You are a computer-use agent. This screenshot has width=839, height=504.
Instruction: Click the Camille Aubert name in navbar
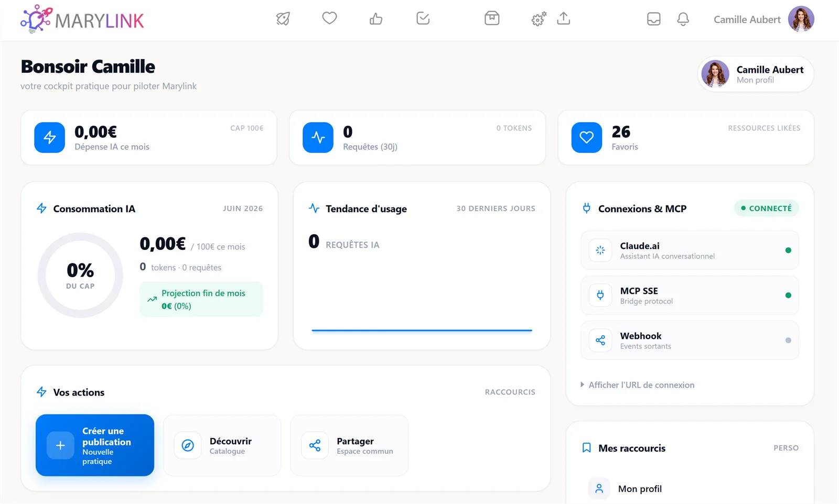[x=747, y=19]
